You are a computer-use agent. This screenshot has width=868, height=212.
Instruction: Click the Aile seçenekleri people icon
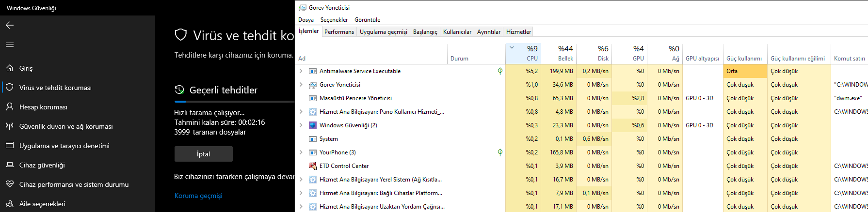coord(10,204)
